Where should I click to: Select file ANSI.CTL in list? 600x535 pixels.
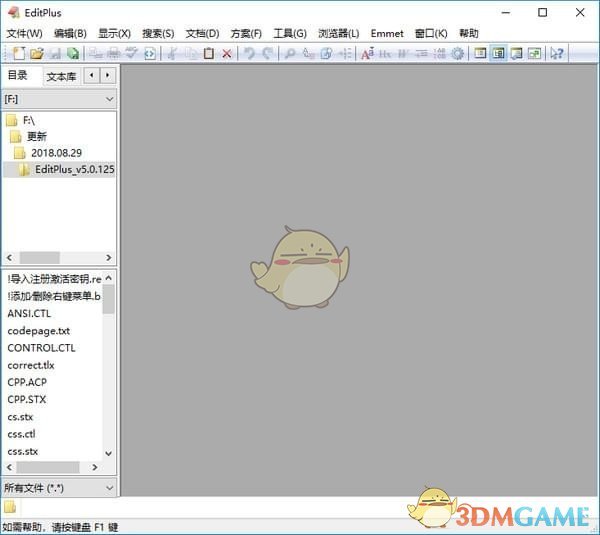29,313
